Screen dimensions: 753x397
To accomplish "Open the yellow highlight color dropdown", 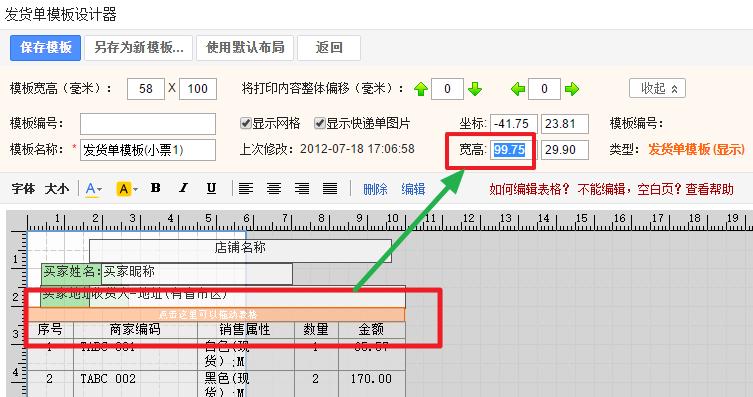I will (x=127, y=189).
